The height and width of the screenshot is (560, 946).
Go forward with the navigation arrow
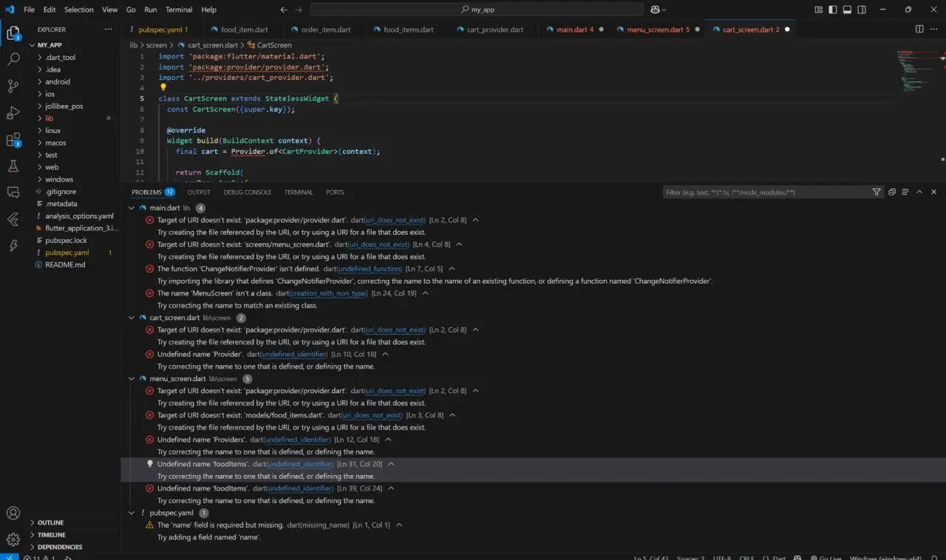(299, 10)
